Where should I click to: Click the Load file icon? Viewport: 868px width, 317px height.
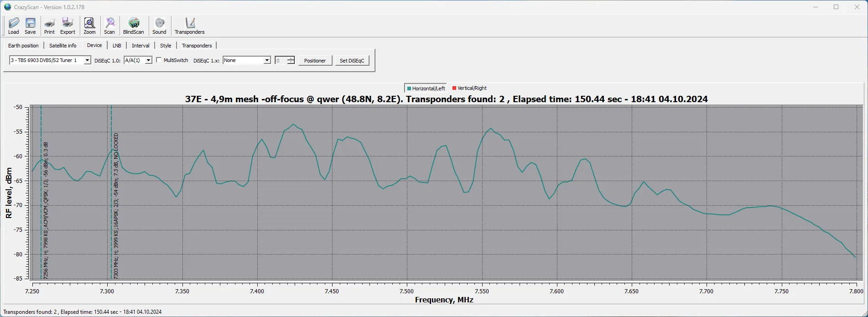(14, 26)
